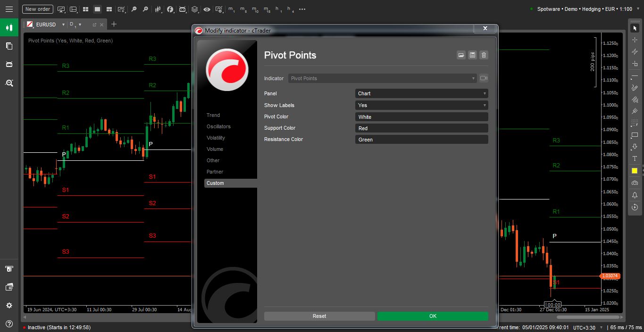Open the cBots robot icon in the toolbar

(182, 9)
